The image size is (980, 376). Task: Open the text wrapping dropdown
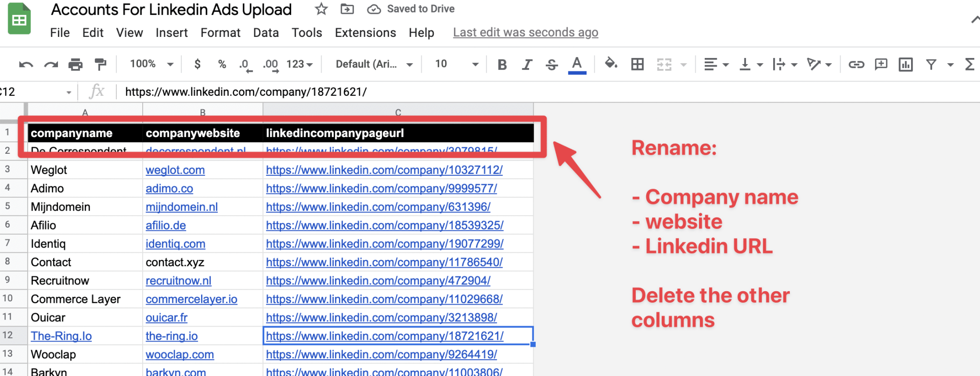coord(785,64)
